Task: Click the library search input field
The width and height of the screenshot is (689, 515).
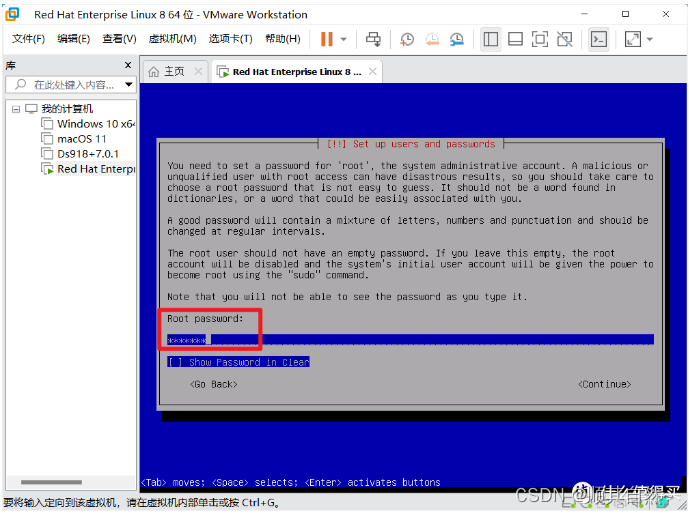Action: (x=70, y=84)
